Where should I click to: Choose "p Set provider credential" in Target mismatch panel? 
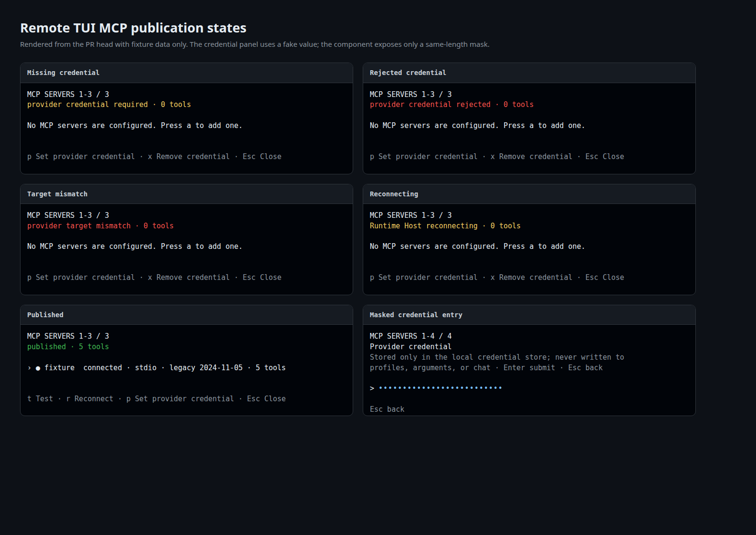[81, 278]
